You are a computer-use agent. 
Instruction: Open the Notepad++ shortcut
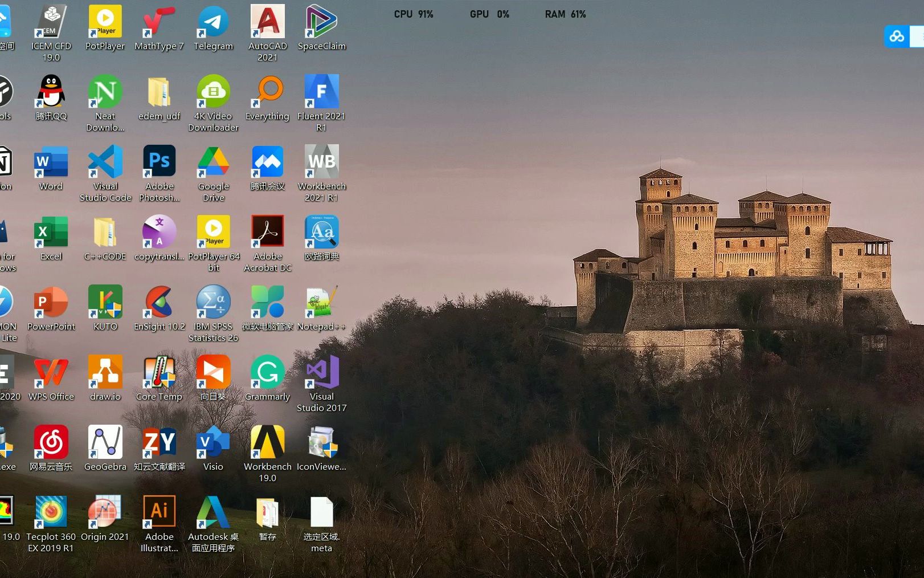point(322,308)
